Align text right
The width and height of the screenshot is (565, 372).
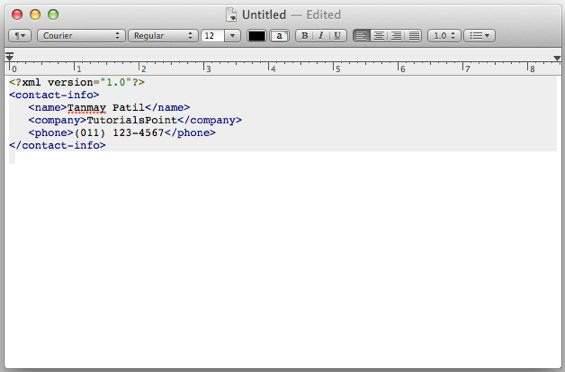396,36
